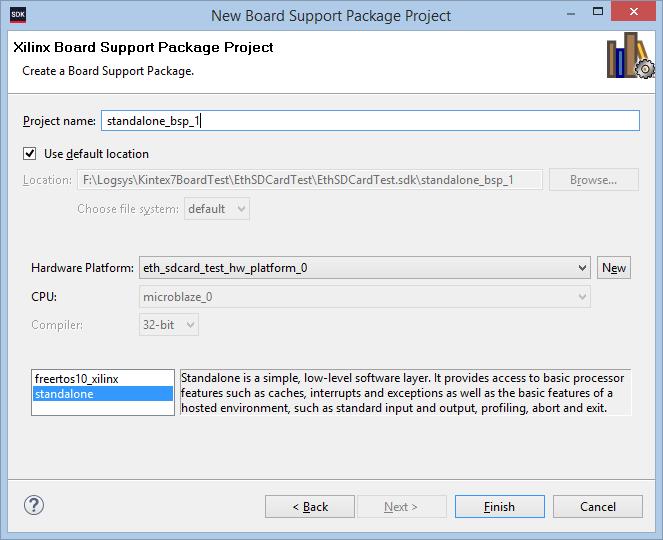
Task: Click the New hardware platform button
Action: point(614,268)
